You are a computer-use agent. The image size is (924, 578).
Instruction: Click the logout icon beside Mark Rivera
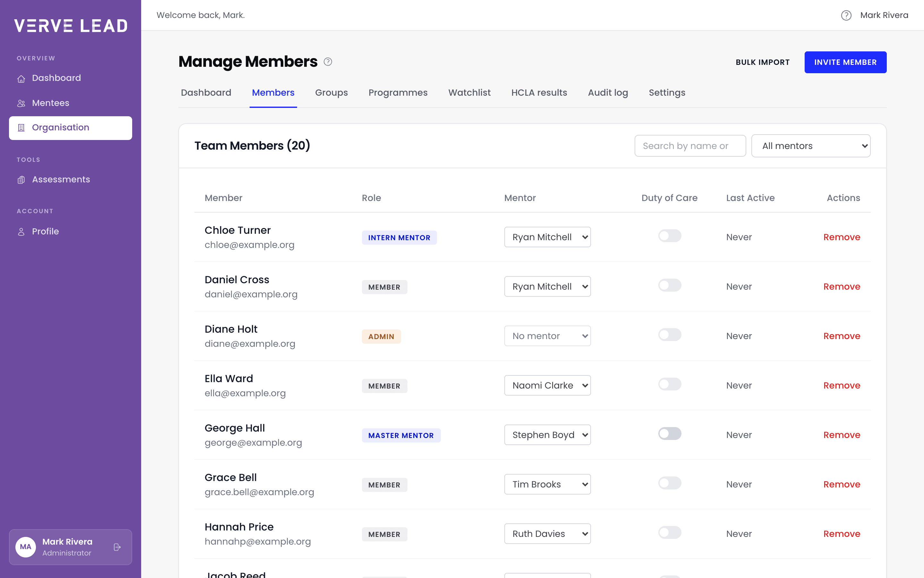pyautogui.click(x=117, y=547)
